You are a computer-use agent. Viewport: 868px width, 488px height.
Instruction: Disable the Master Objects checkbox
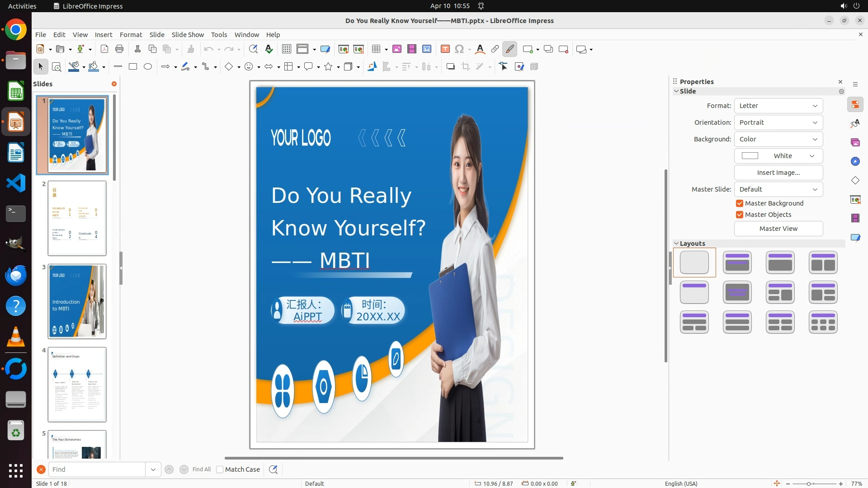[740, 215]
